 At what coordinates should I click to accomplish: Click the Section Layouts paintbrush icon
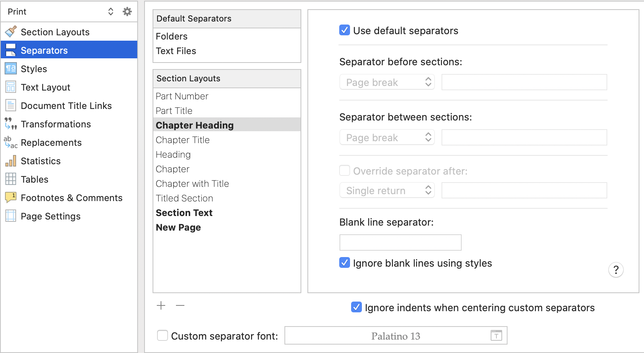(x=11, y=31)
